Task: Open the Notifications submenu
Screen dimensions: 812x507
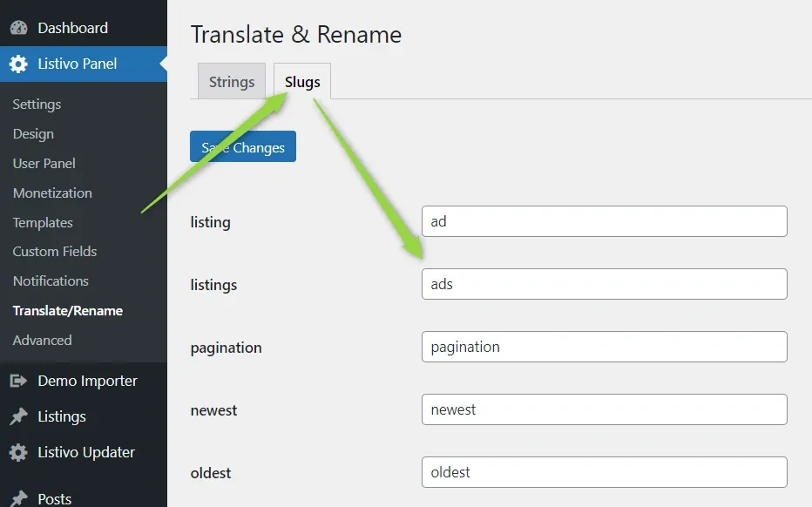Action: (x=51, y=281)
